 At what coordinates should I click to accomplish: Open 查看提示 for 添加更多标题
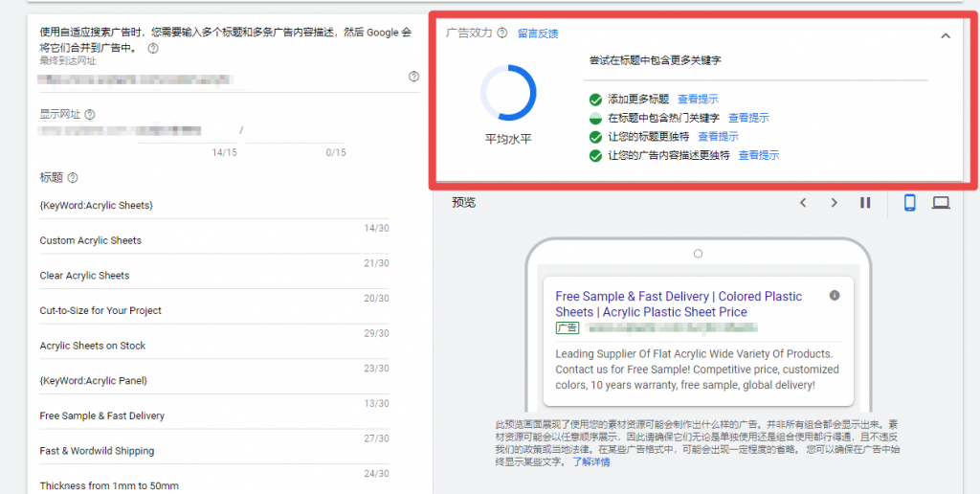(698, 99)
